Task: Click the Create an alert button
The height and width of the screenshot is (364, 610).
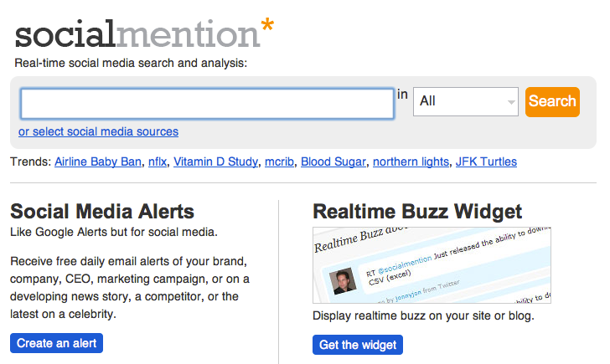Action: (56, 343)
